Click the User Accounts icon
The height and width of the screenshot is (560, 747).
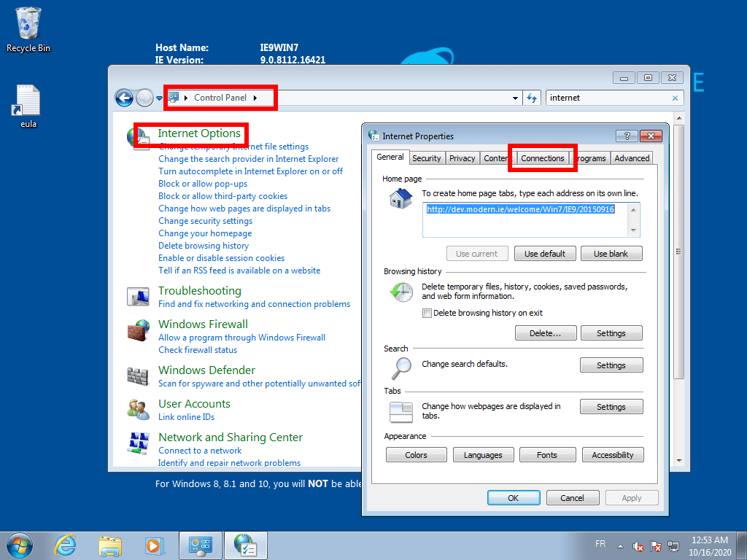pyautogui.click(x=139, y=409)
